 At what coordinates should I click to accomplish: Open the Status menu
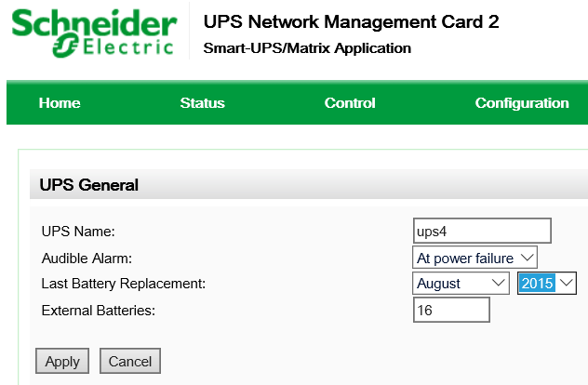202,103
